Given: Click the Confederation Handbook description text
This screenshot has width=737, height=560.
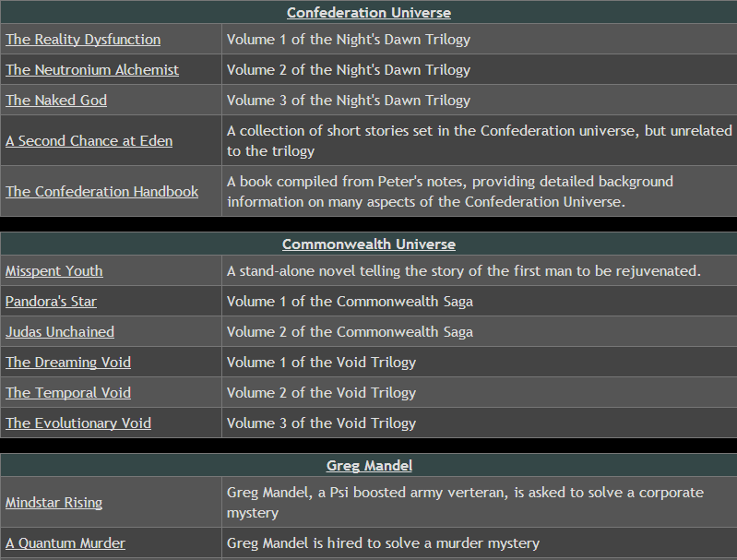Looking at the screenshot, I should pyautogui.click(x=450, y=192).
